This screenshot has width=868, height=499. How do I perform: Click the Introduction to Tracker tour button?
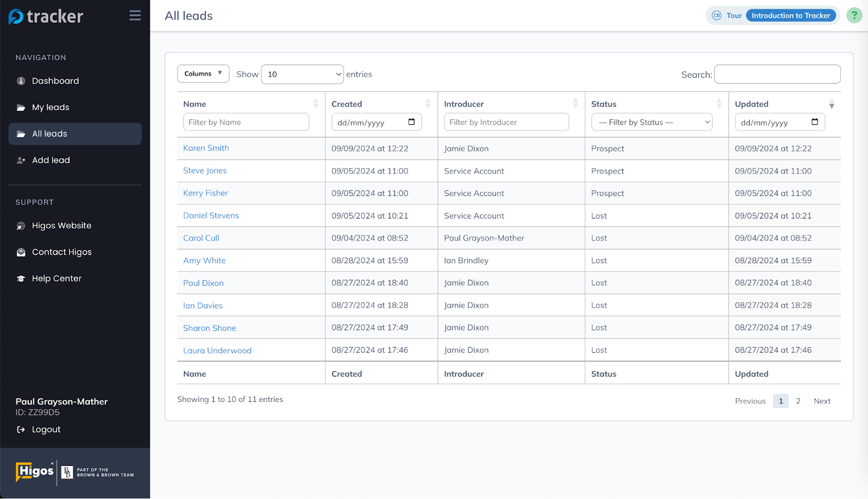pyautogui.click(x=791, y=15)
